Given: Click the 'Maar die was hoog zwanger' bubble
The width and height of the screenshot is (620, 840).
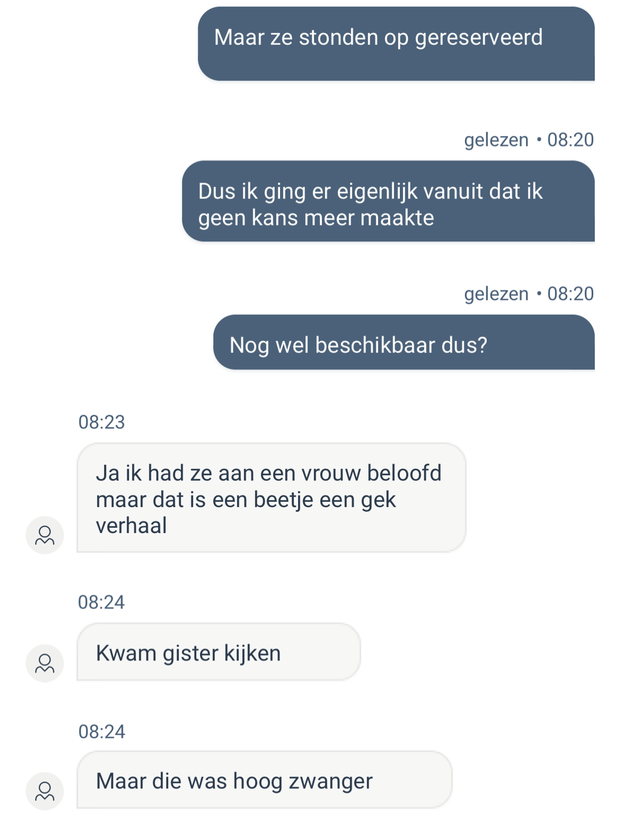Looking at the screenshot, I should coord(264,780).
